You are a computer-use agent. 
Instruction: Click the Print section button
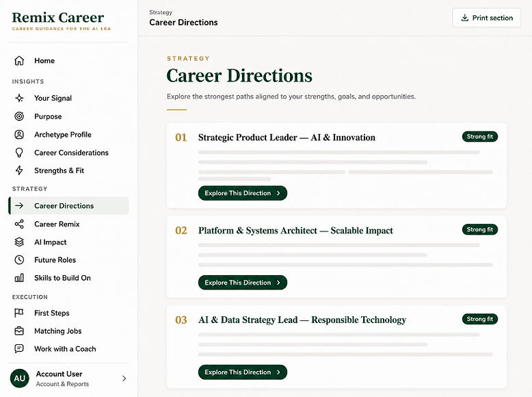[486, 18]
